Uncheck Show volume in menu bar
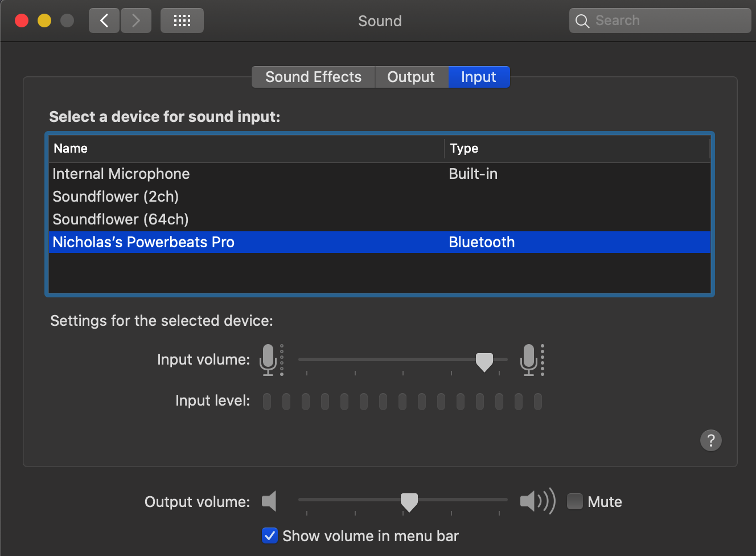 (x=270, y=536)
